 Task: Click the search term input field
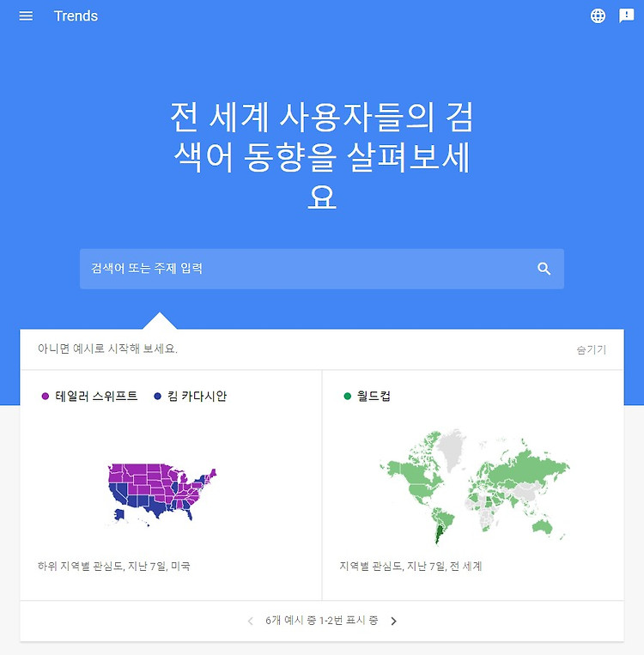[x=322, y=269]
